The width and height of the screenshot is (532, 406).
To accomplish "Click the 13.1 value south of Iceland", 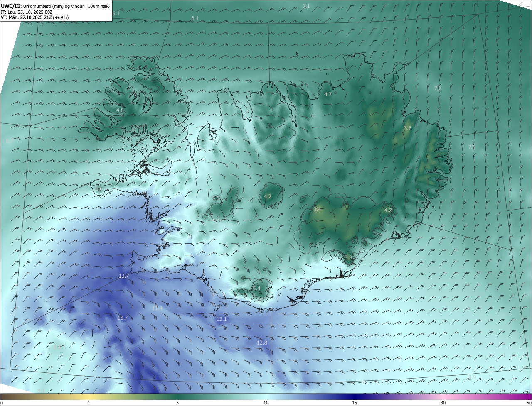I will 222,319.
